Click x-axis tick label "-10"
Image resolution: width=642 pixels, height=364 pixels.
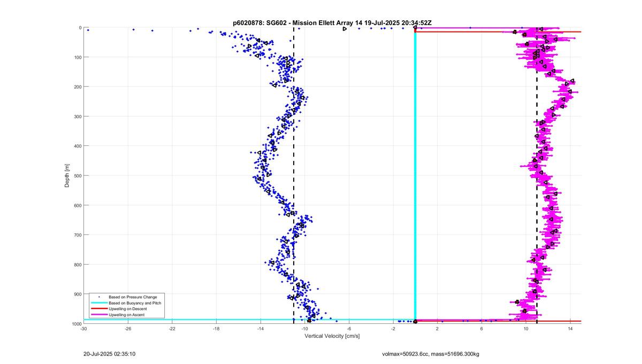[x=304, y=329]
